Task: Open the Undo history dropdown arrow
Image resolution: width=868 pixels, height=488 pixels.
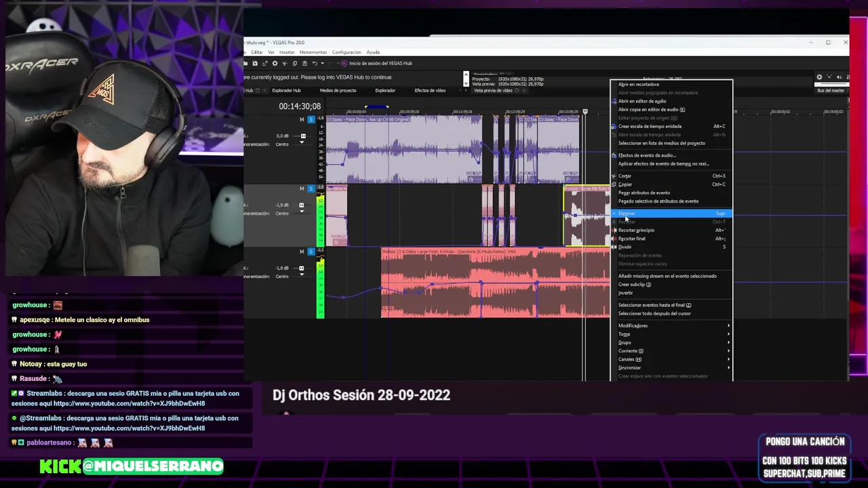Action: [321, 63]
